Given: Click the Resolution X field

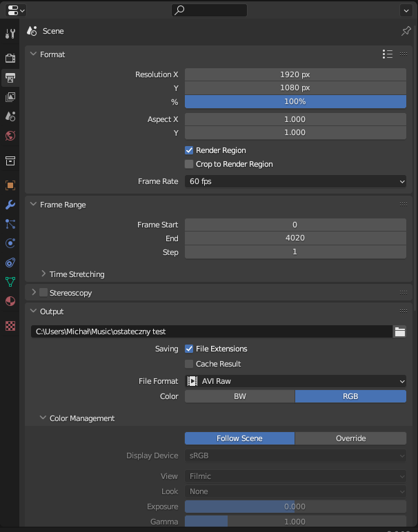Looking at the screenshot, I should pos(295,74).
